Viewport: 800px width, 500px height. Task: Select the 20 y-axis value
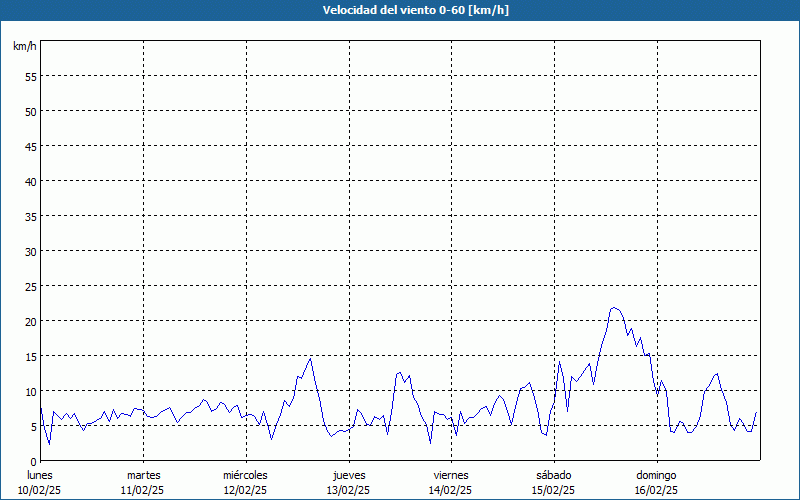point(31,322)
